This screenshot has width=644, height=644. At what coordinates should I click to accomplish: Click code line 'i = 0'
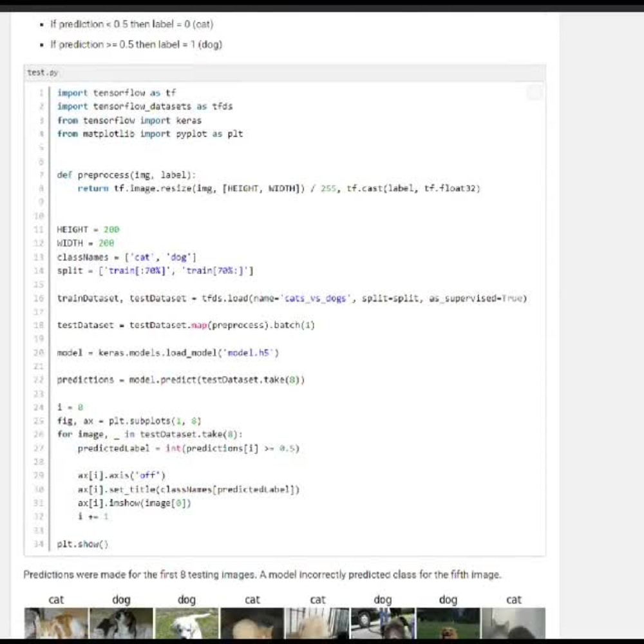coord(70,408)
